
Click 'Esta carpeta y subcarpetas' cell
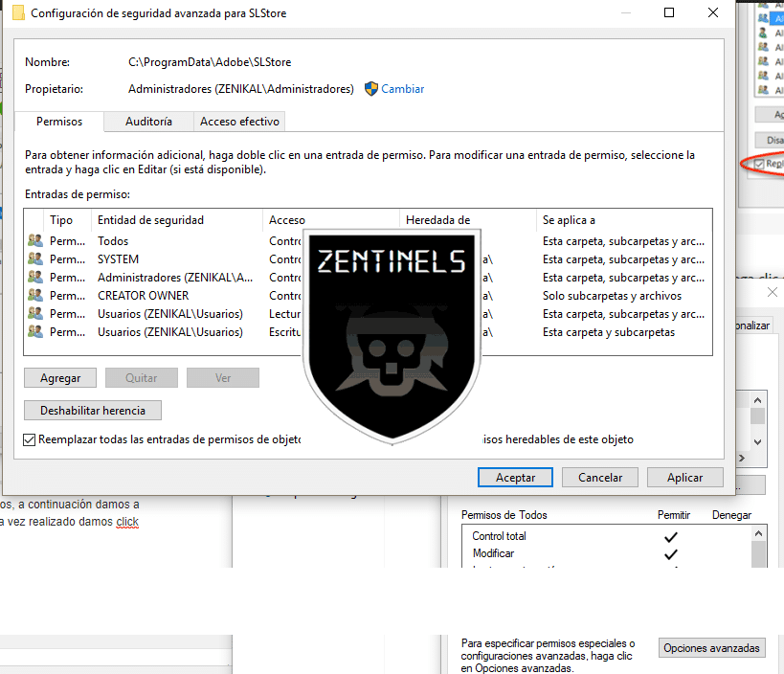tap(609, 332)
